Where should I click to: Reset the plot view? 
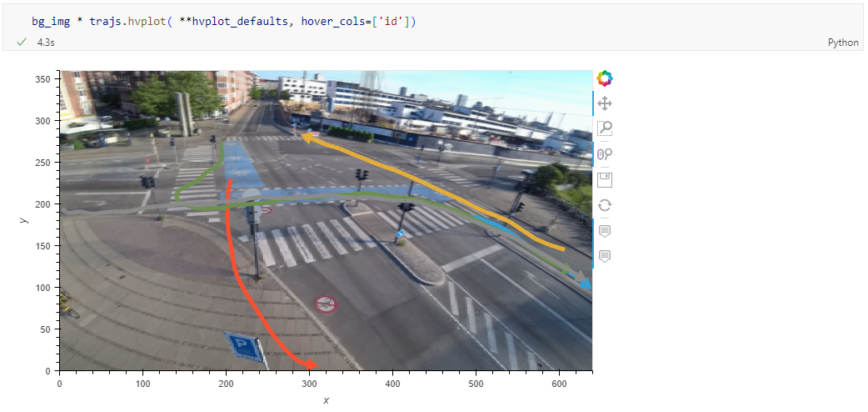605,204
